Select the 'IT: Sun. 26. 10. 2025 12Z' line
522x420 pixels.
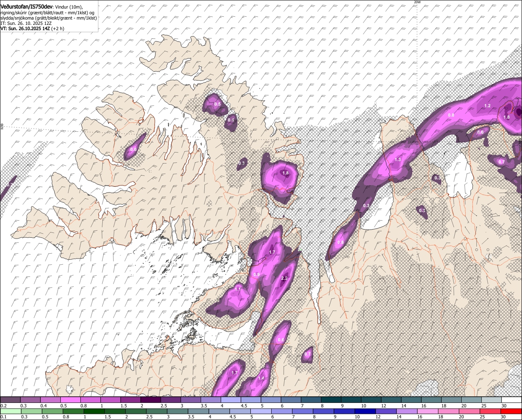click(x=26, y=24)
